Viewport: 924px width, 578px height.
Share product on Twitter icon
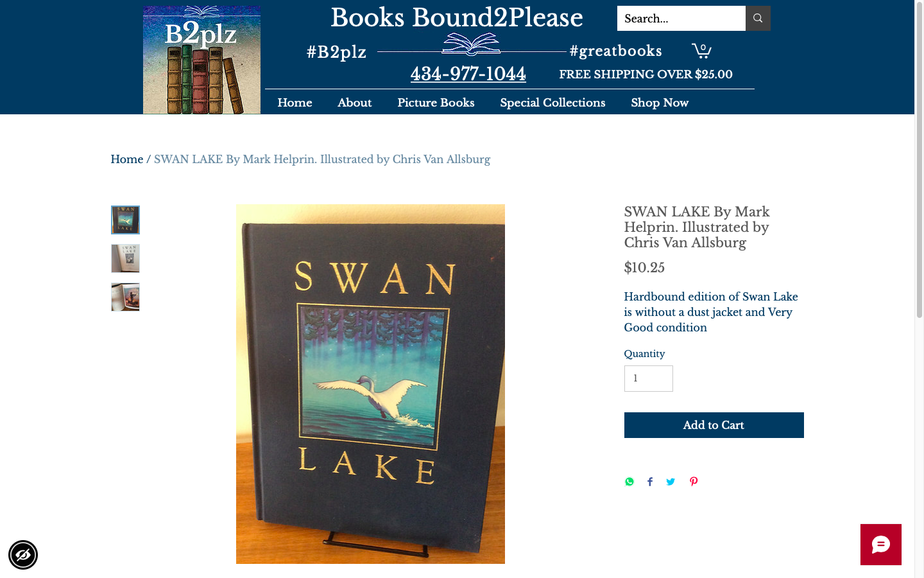tap(671, 482)
